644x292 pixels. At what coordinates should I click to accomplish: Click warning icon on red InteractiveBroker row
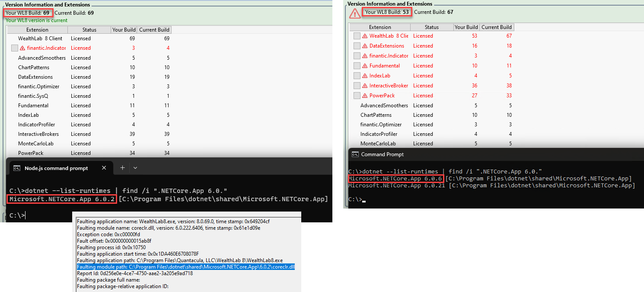pos(365,86)
